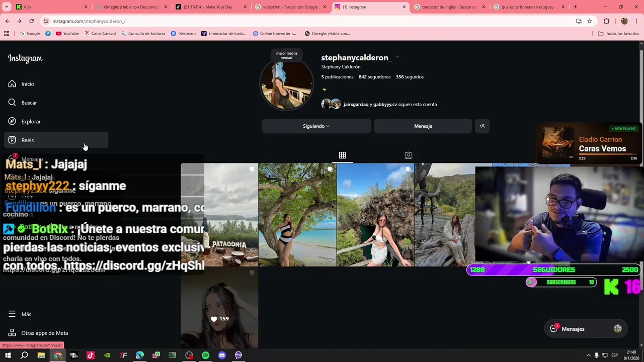Click the address bar URL field
Viewport: 644px width, 362px height.
click(x=307, y=21)
